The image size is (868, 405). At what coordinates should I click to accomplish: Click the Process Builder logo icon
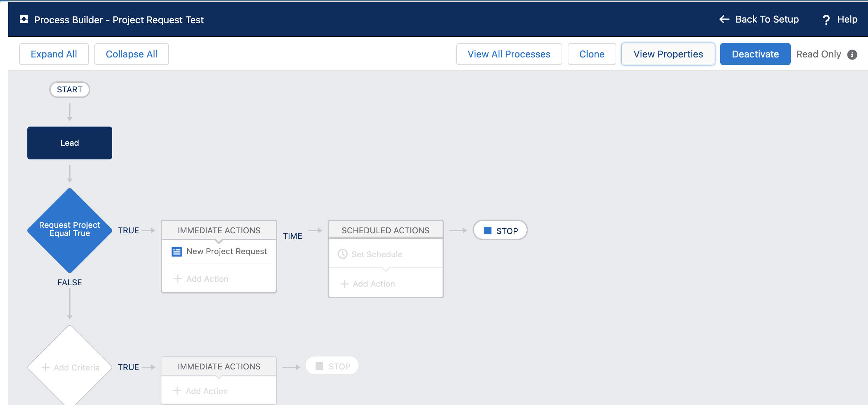point(24,19)
